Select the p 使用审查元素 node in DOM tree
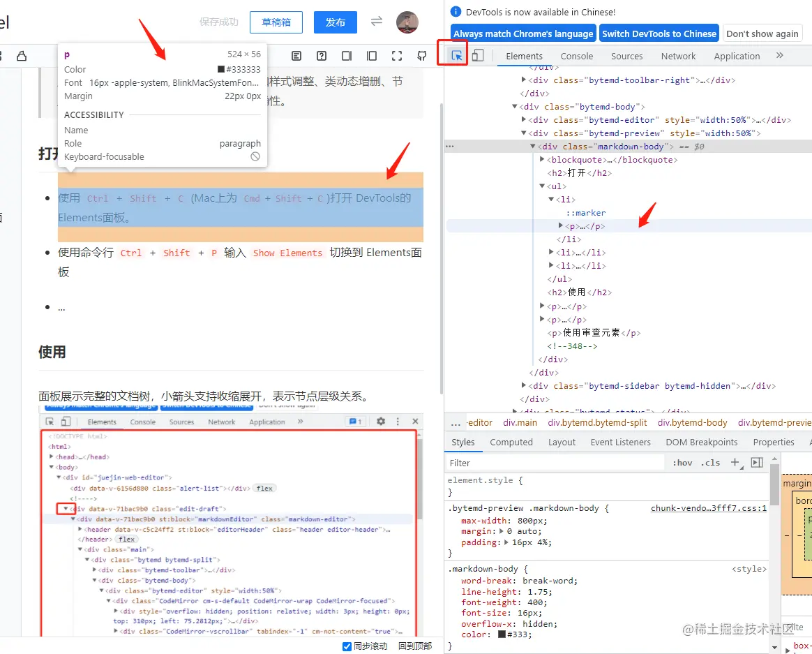The width and height of the screenshot is (812, 654). (594, 333)
